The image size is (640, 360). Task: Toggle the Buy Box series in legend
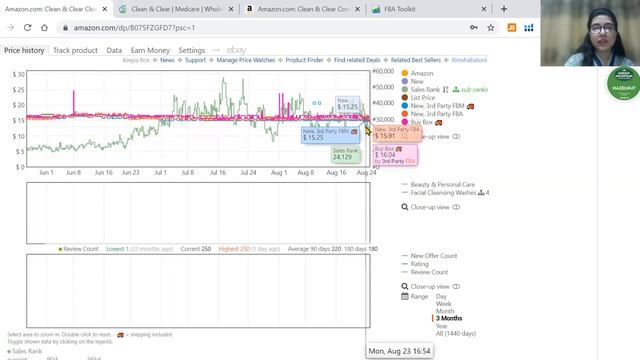click(x=421, y=122)
